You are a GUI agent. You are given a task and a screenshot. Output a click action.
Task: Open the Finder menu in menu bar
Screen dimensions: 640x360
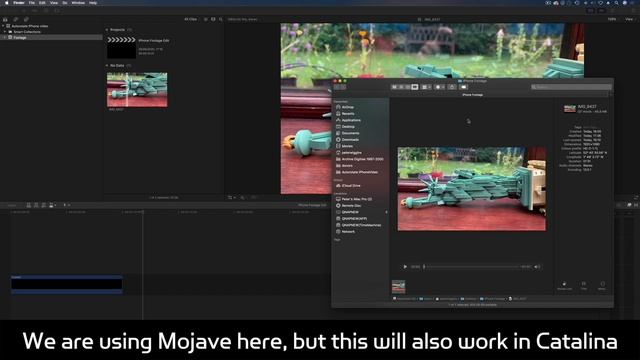pos(19,3)
